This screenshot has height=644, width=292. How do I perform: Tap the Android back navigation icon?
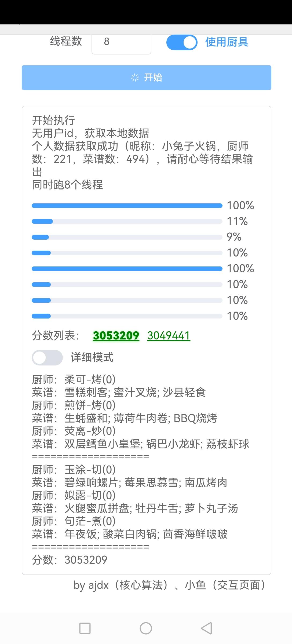click(207, 628)
